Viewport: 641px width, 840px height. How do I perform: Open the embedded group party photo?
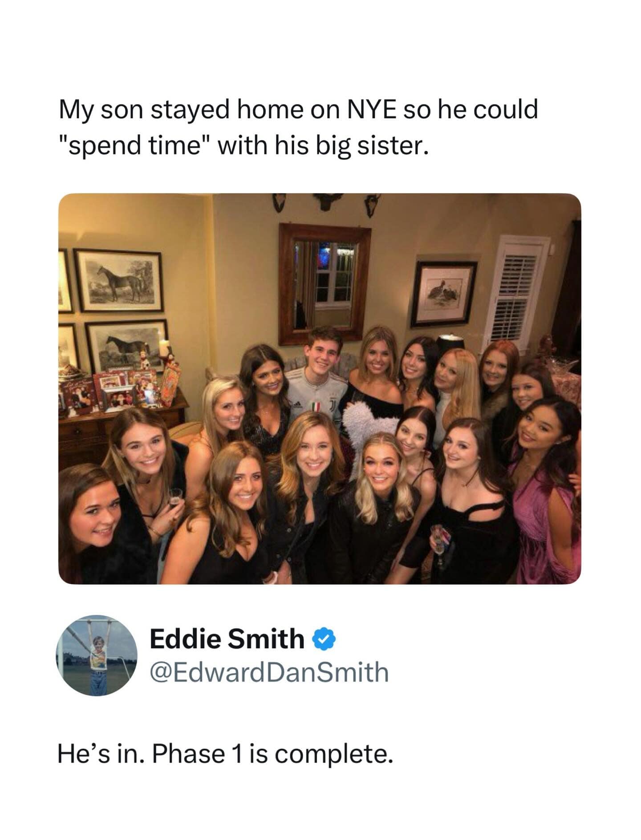pos(320,388)
